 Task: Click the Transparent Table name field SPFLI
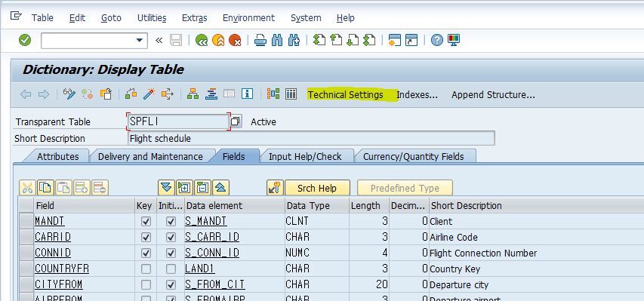click(178, 121)
